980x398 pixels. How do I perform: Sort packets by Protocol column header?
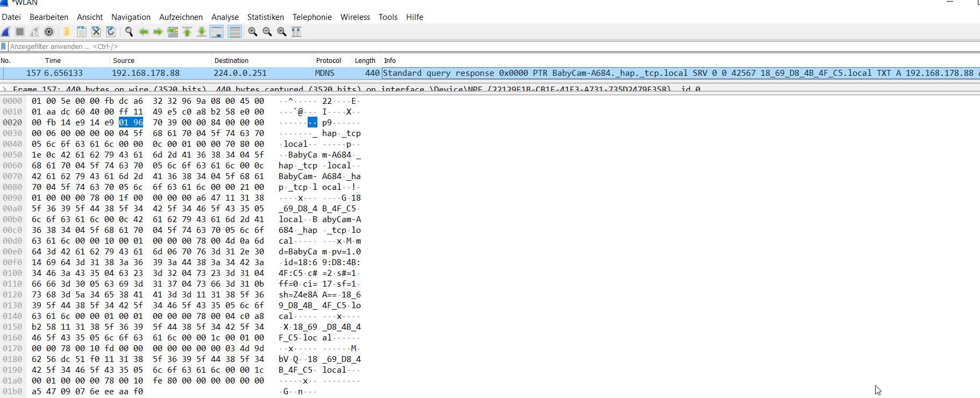(328, 61)
